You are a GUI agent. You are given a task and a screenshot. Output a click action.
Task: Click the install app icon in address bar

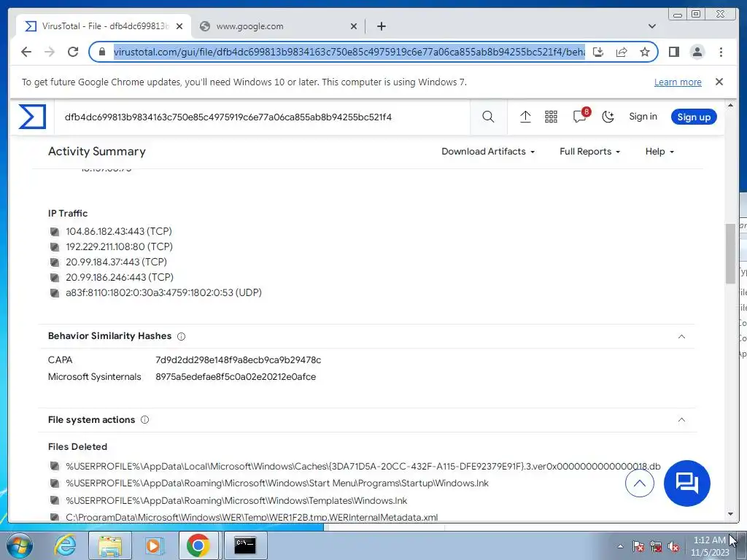click(598, 52)
